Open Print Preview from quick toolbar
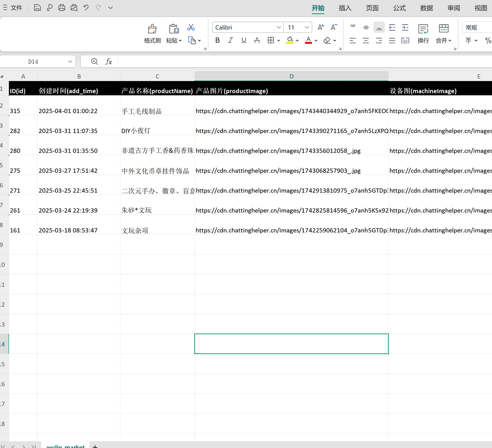This screenshot has width=492, height=448. [74, 8]
